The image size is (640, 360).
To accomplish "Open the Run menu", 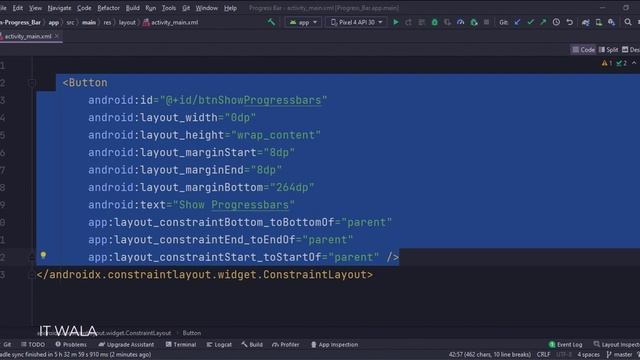I will (x=150, y=8).
